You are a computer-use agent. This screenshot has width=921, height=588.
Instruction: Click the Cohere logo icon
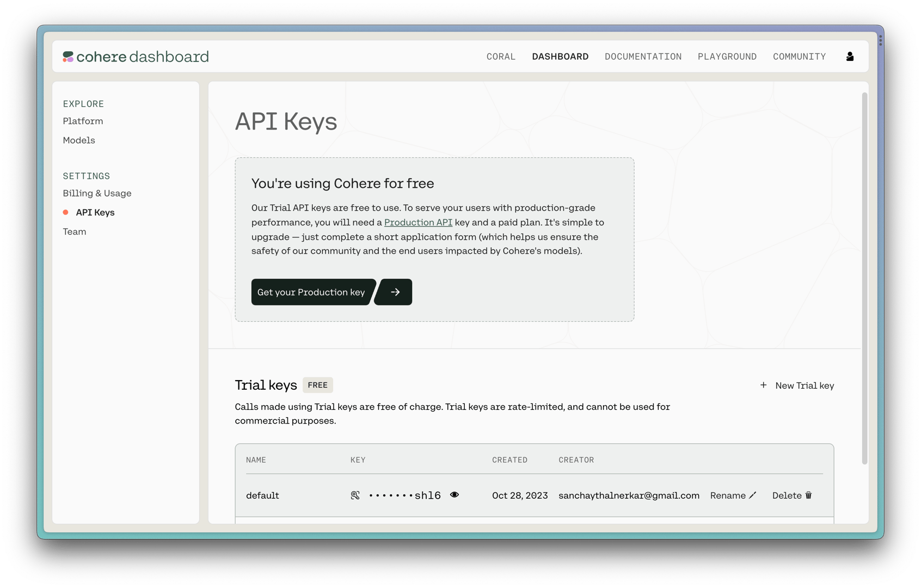[x=68, y=57]
